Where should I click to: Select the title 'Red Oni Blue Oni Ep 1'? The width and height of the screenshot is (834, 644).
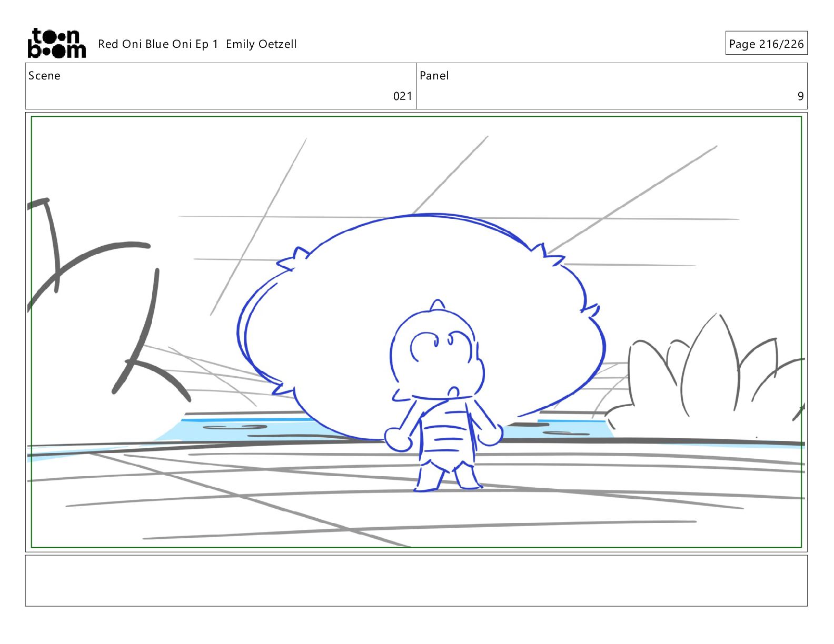coord(158,44)
